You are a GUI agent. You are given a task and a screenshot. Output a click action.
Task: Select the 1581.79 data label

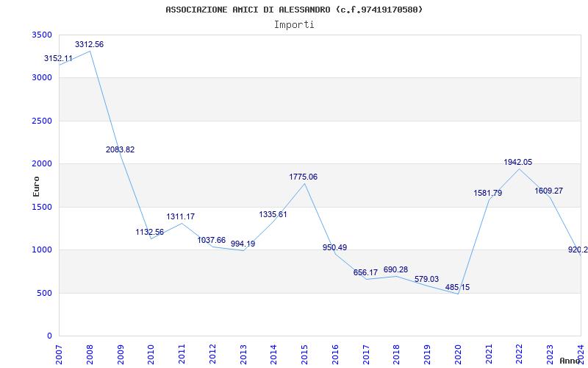(x=488, y=193)
